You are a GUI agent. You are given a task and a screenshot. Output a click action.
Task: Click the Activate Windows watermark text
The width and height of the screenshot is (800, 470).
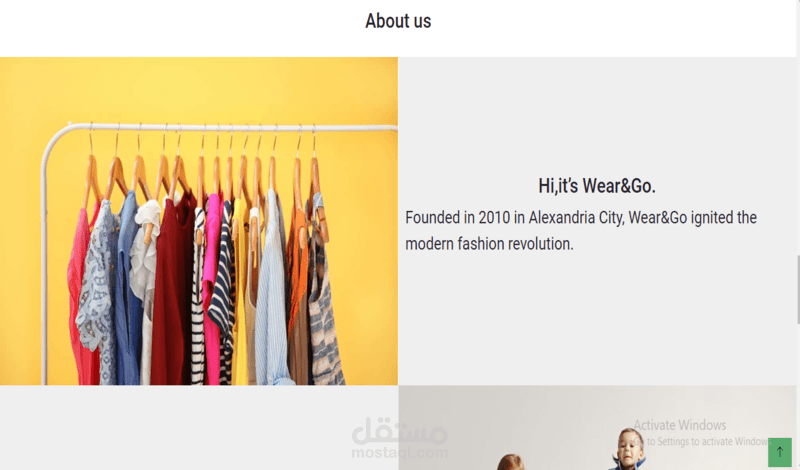click(x=680, y=425)
